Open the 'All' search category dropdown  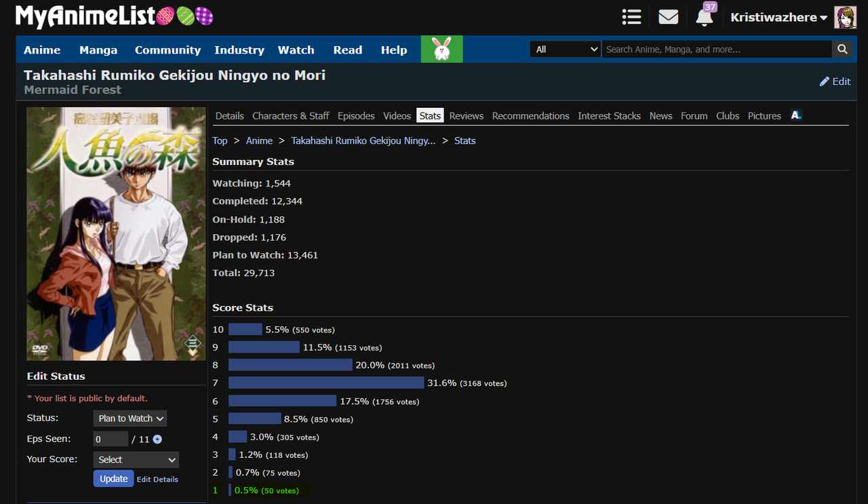(x=566, y=50)
